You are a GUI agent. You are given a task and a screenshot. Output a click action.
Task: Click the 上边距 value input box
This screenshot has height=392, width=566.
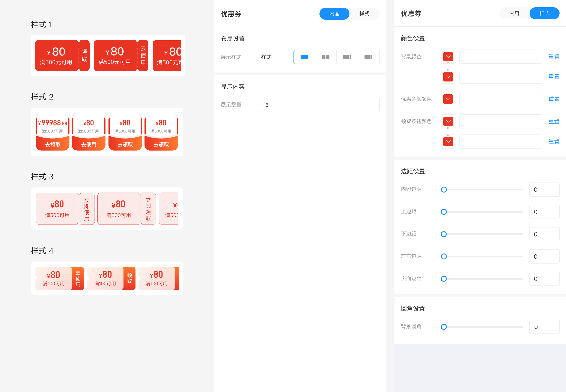tap(544, 212)
